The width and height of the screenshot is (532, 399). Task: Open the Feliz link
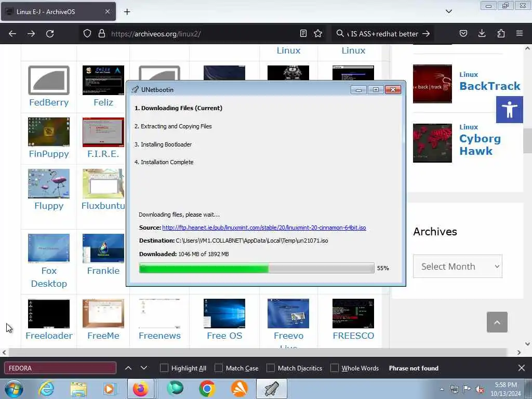point(103,102)
